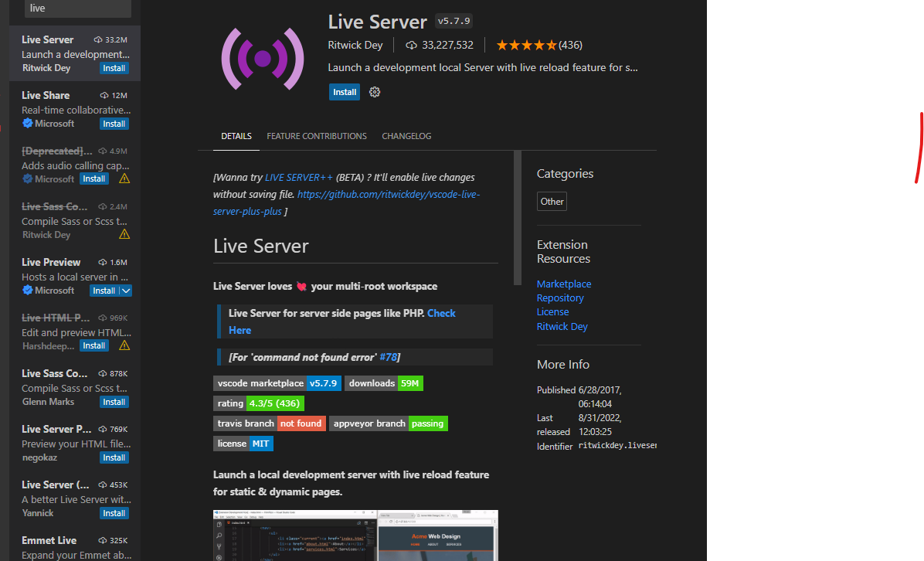The width and height of the screenshot is (924, 561).
Task: Click the details pane vertical scrollbar
Action: click(x=518, y=218)
